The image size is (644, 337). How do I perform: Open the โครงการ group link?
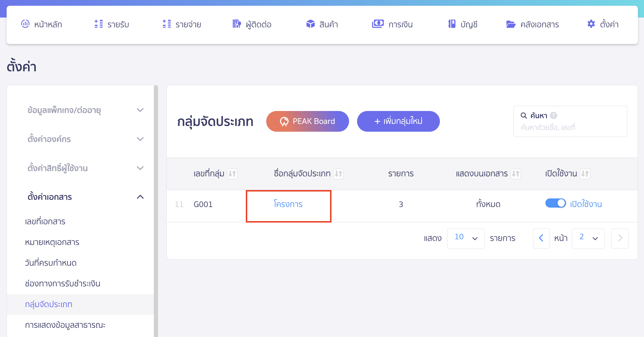[x=288, y=204]
